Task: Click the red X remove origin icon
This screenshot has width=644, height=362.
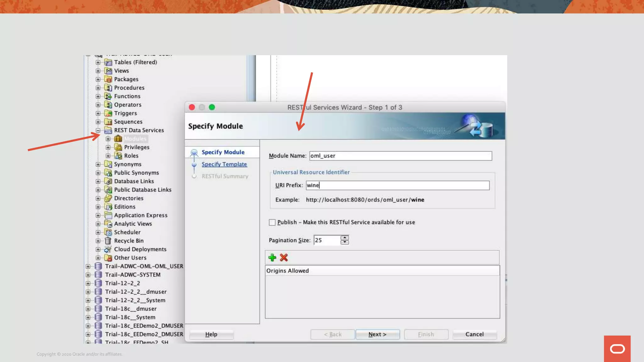Action: (x=284, y=258)
